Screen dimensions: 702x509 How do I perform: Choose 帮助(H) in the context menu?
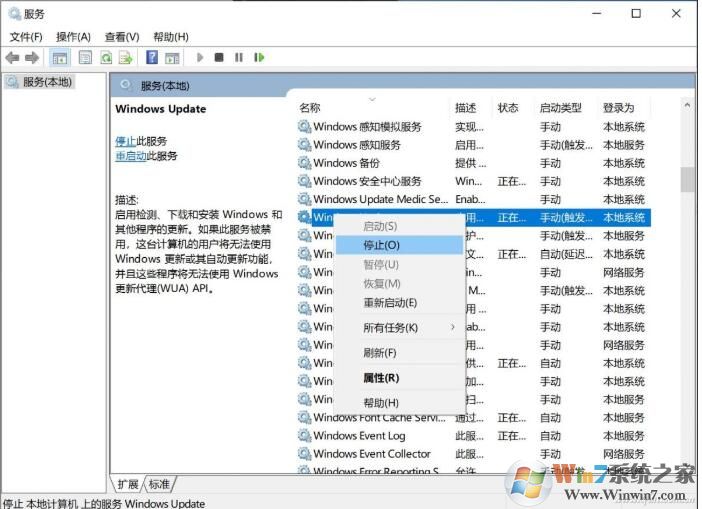399,403
